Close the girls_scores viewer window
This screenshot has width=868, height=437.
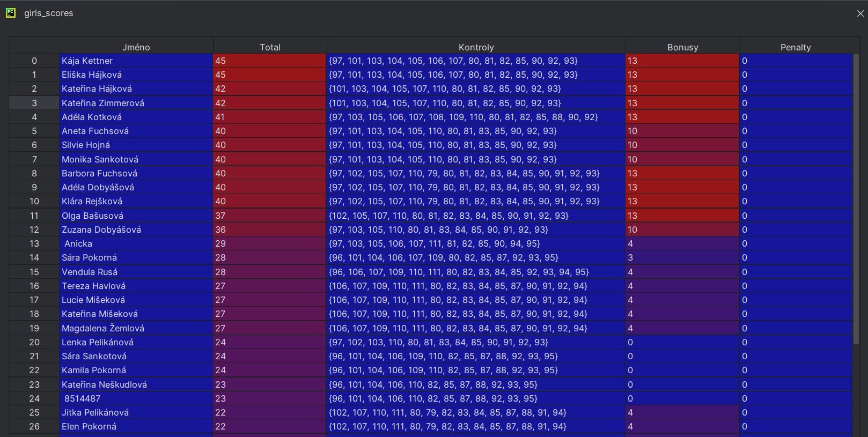(x=860, y=13)
